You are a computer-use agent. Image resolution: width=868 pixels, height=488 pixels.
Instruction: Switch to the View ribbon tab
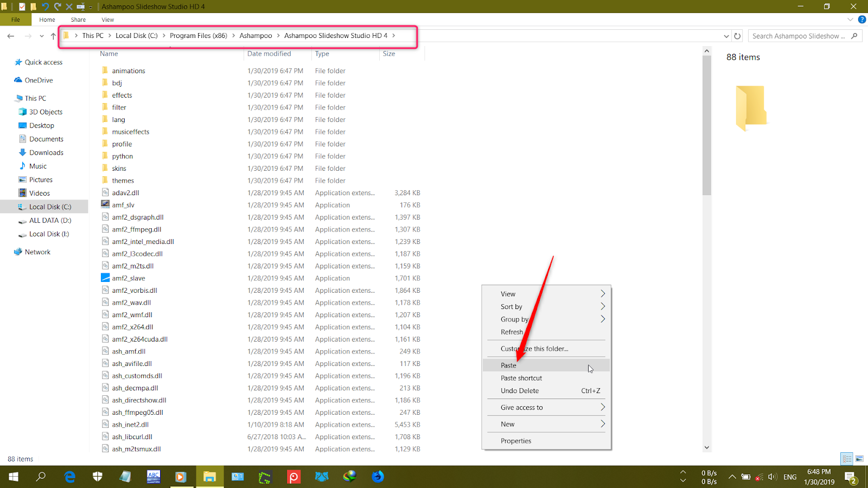click(108, 20)
